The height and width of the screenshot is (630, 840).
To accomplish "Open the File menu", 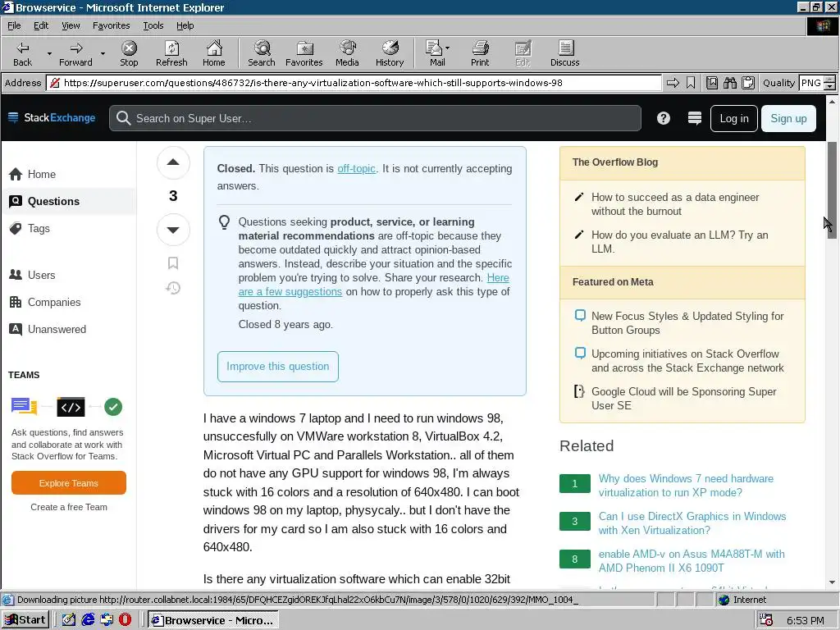I will tap(14, 25).
